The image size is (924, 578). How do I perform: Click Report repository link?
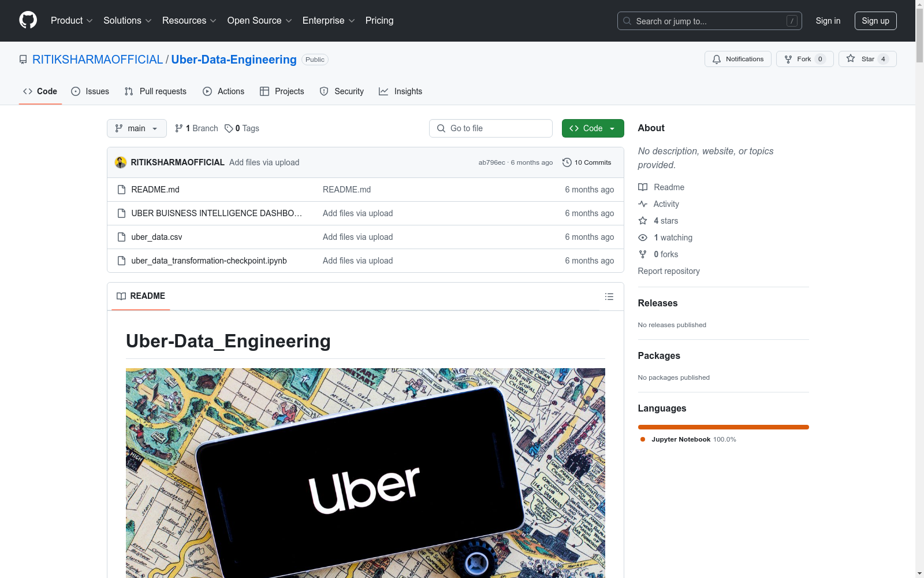[669, 271]
